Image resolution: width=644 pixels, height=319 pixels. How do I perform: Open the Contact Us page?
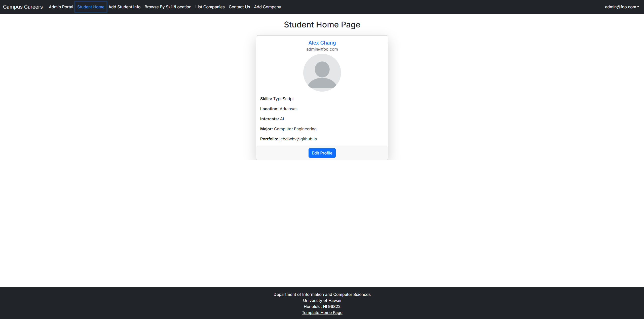(239, 7)
